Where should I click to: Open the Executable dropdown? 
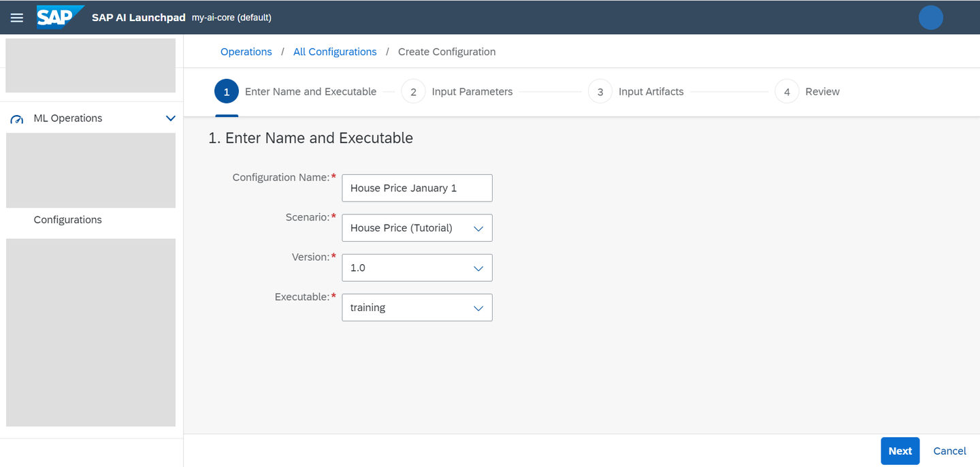(417, 308)
